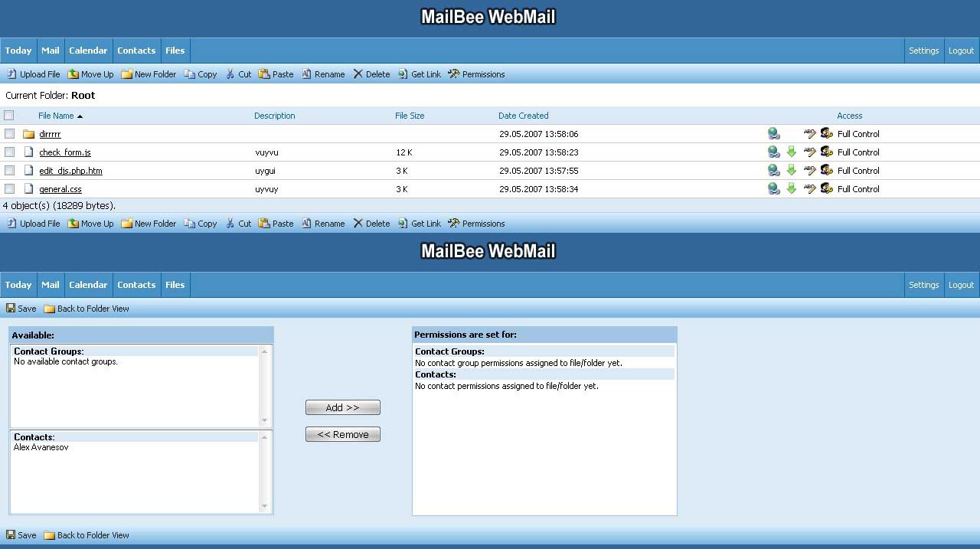Click the get-link globe icon for check_form.js
Image resolution: width=980 pixels, height=549 pixels.
pyautogui.click(x=773, y=152)
